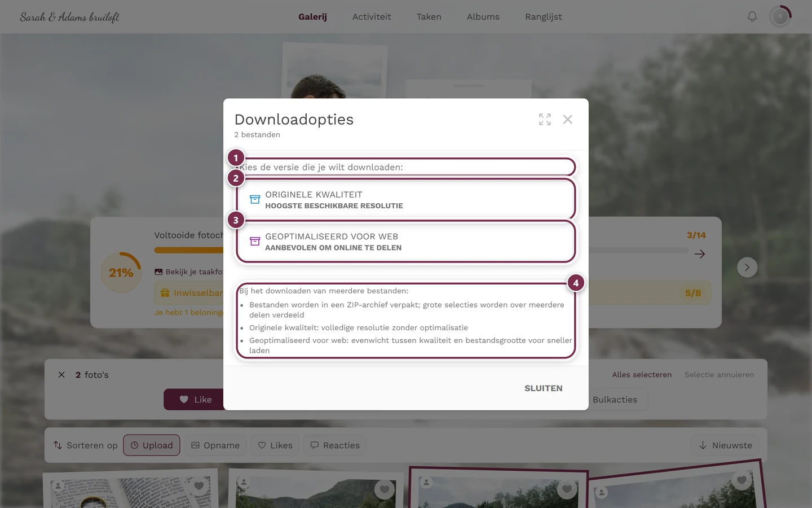Close the Downloadopties dialog with the X
812x508 pixels.
(x=568, y=120)
